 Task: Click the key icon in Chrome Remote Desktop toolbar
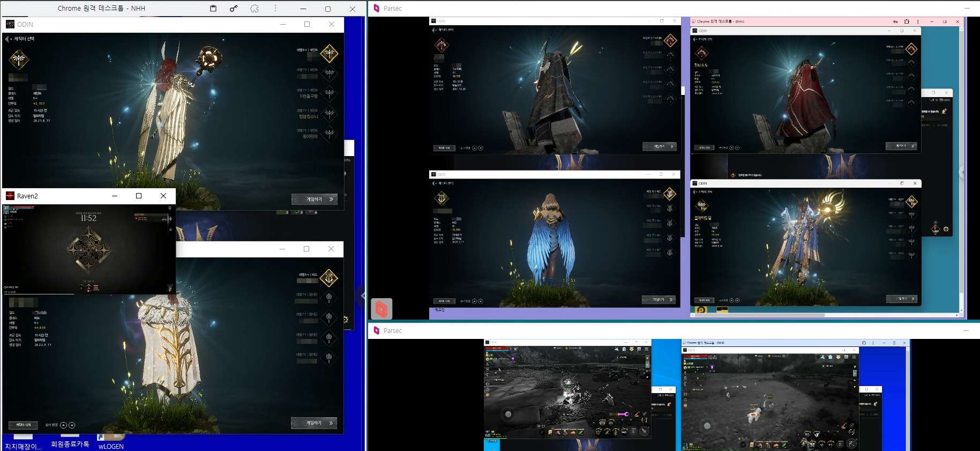[x=234, y=9]
